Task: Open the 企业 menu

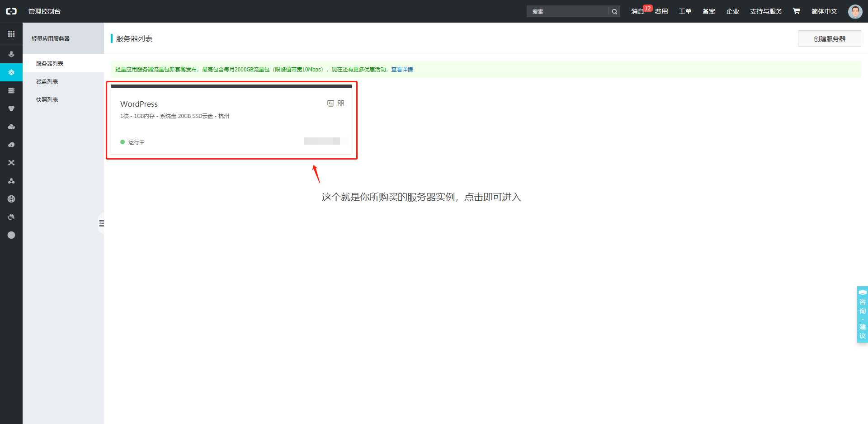Action: [733, 11]
